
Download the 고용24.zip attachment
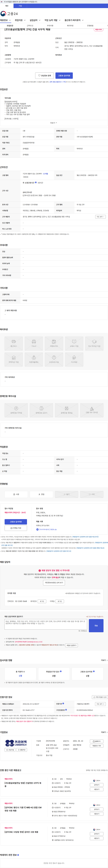[x=47, y=529]
